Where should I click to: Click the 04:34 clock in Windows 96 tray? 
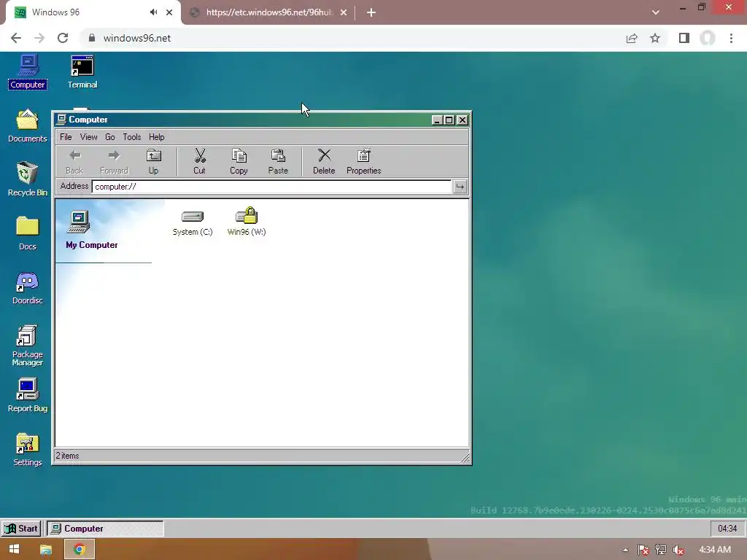[x=727, y=529]
